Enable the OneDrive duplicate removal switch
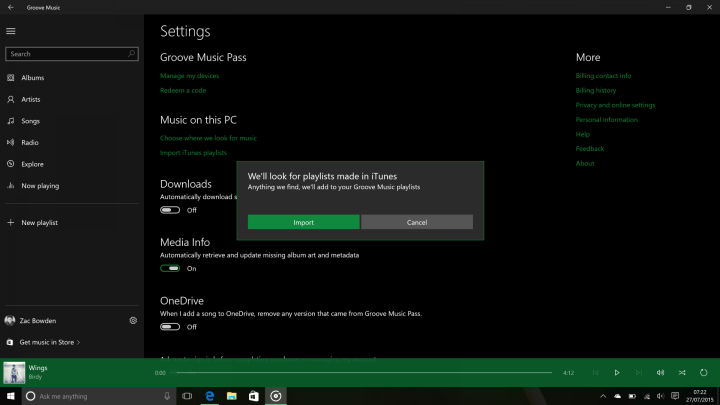Viewport: 720px width, 405px height. (170, 326)
